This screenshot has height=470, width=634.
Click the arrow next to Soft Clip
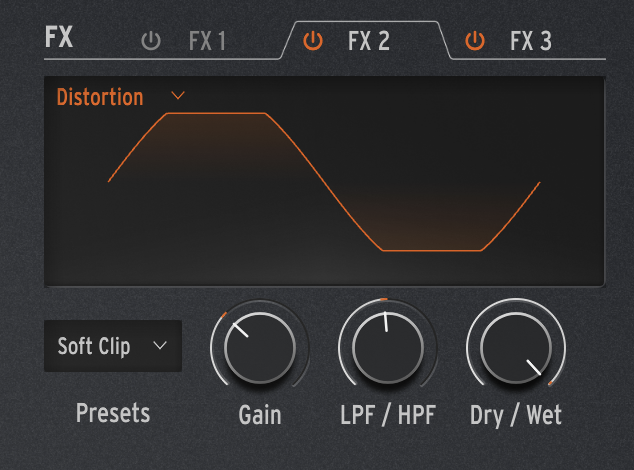click(160, 346)
